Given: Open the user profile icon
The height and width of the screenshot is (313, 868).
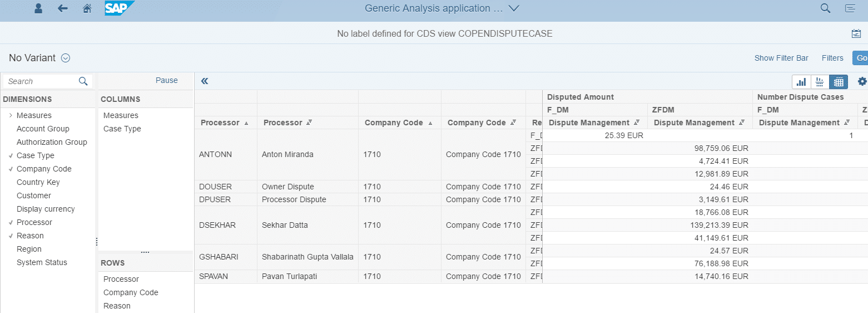Looking at the screenshot, I should coord(38,8).
